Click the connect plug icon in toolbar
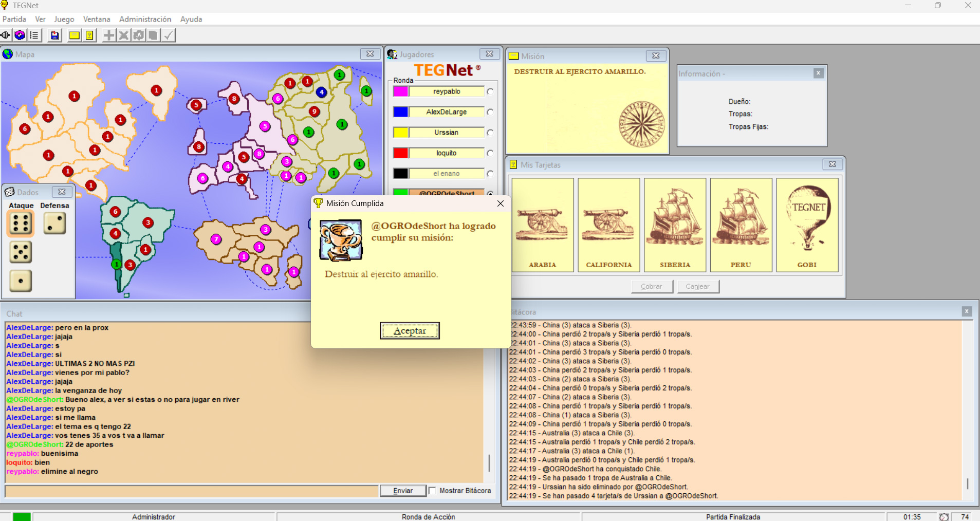980x521 pixels. click(6, 35)
